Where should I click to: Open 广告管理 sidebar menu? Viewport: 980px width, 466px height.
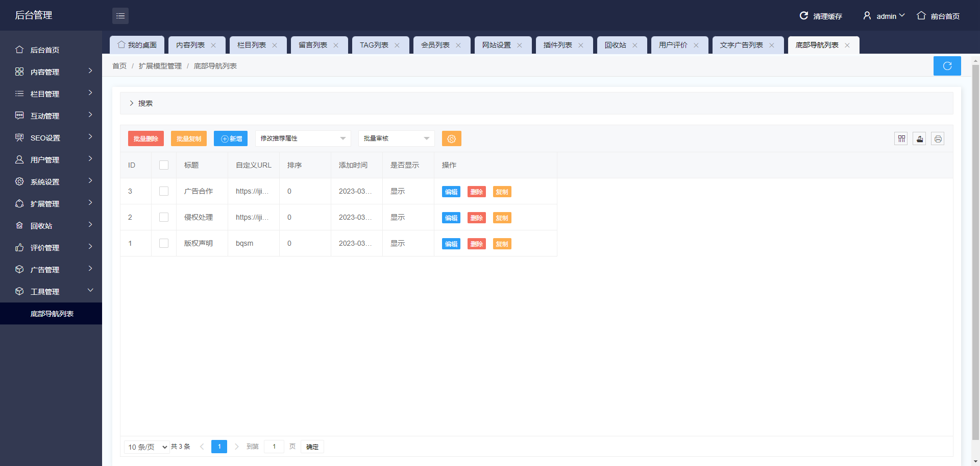tap(51, 269)
